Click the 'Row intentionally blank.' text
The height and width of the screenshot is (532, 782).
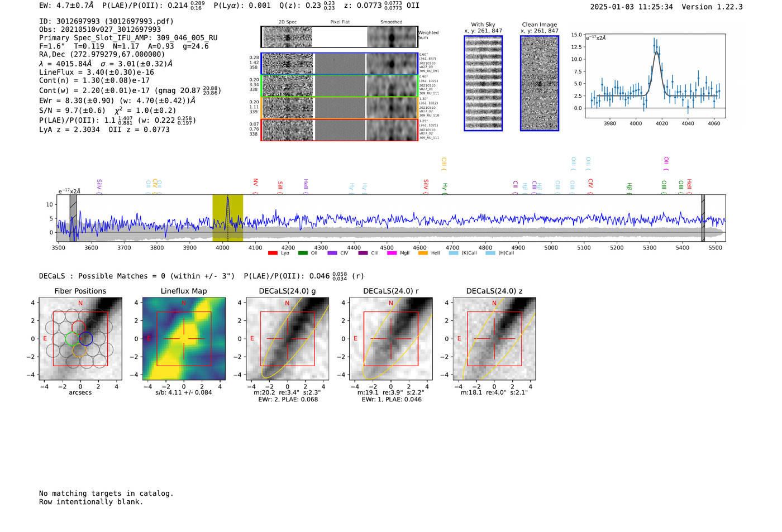pyautogui.click(x=91, y=502)
